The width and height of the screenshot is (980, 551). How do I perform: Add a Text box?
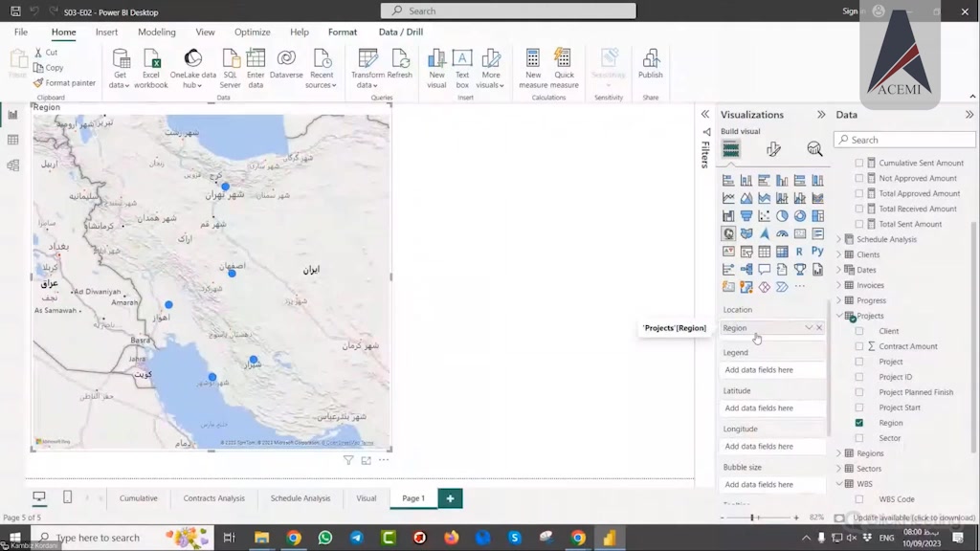point(462,68)
